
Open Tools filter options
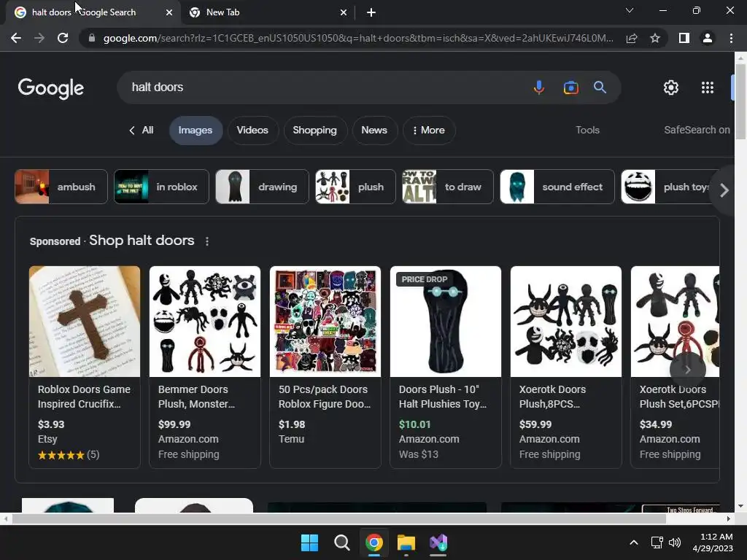tap(587, 130)
